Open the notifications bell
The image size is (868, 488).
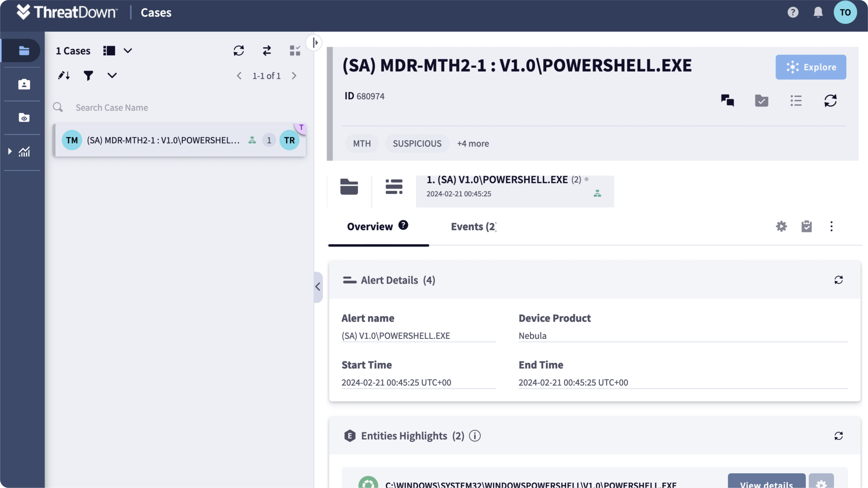click(818, 13)
